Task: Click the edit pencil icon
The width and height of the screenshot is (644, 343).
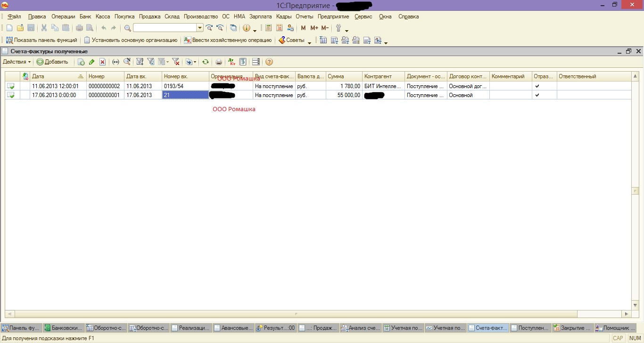Action: point(91,62)
